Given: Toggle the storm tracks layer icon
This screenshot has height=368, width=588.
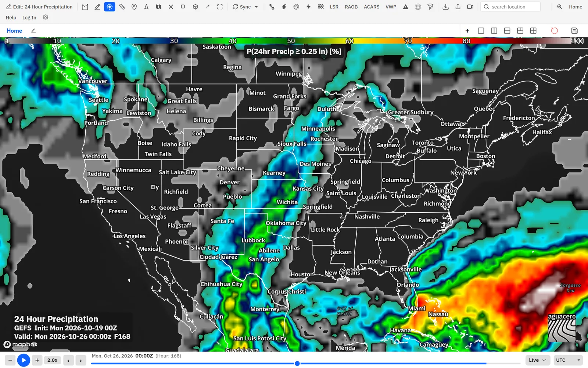Looking at the screenshot, I should [272, 7].
